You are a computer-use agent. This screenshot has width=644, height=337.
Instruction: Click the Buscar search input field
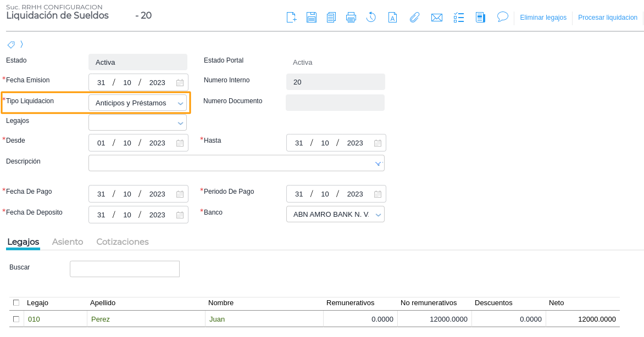(125, 269)
